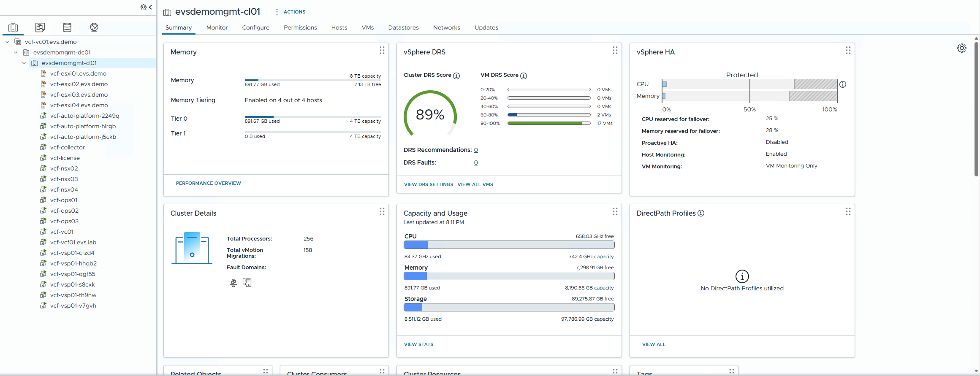Click View DRS Settings
Screen dimensions: 980x376
(429, 184)
